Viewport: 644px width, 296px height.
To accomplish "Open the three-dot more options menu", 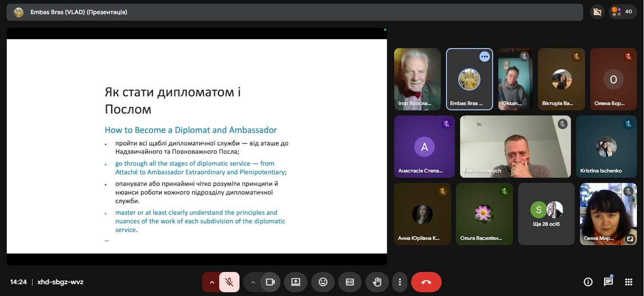I will coord(400,282).
